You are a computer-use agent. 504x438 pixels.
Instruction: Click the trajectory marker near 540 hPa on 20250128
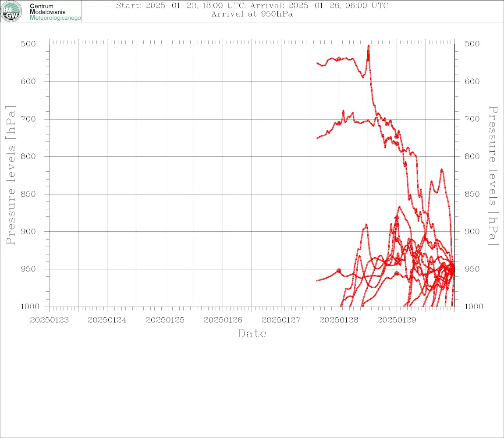(339, 59)
